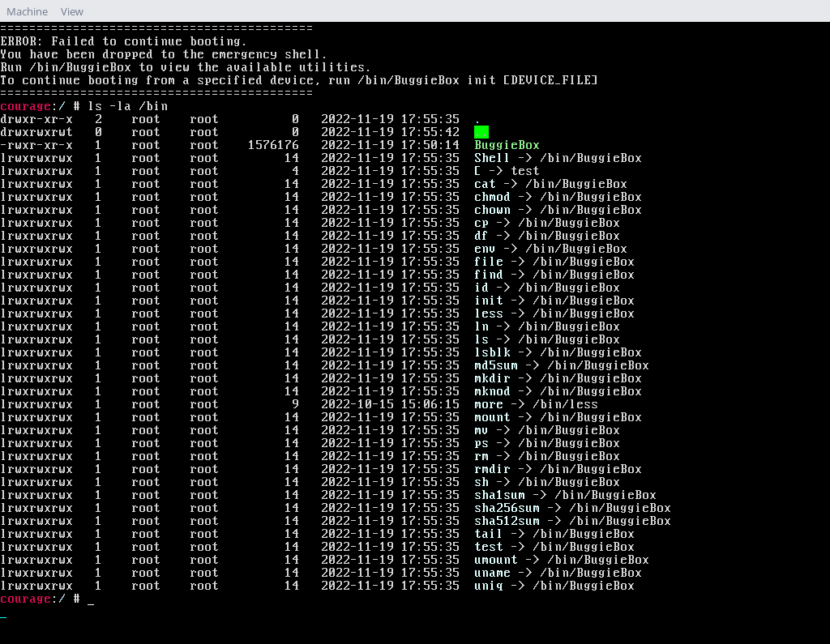Click the 'more -> /bin/less' entry
Viewport: 830px width, 644px height.
537,404
